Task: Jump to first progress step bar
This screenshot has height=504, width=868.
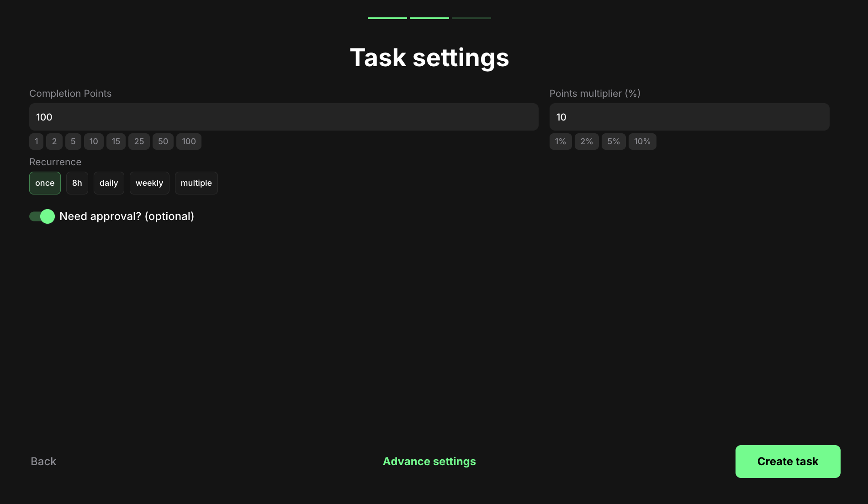Action: (x=387, y=18)
